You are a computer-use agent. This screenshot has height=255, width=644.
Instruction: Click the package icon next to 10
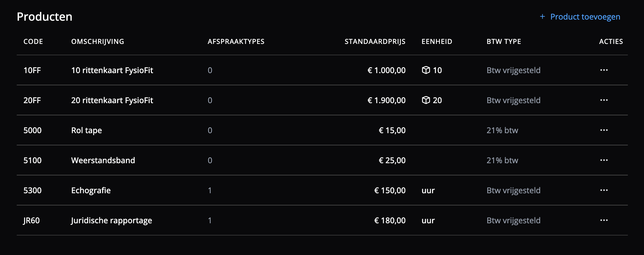[426, 70]
